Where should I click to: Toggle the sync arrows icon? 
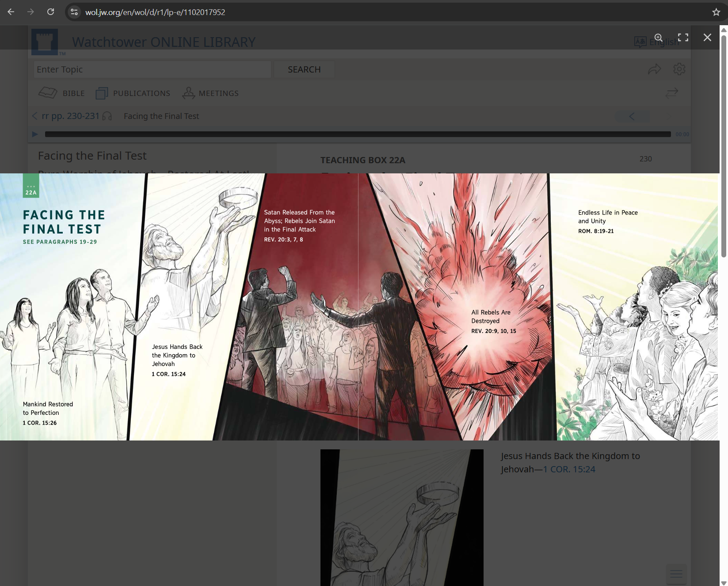[671, 93]
